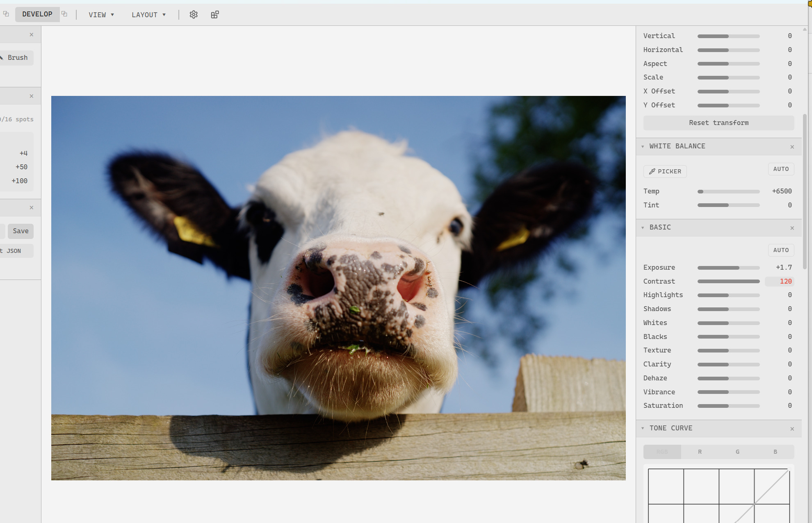Collapse the TONE CURVE section
This screenshot has width=812, height=523.
coord(643,428)
